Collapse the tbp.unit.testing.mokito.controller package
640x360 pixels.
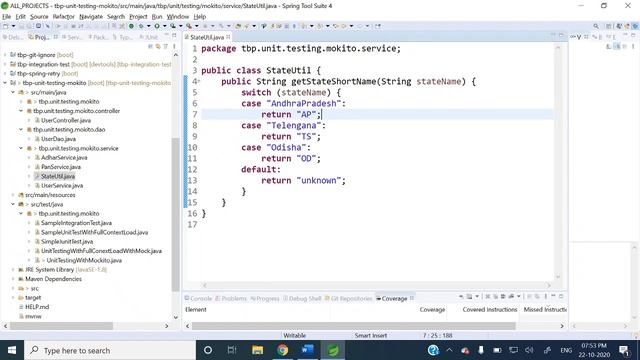click(x=21, y=111)
